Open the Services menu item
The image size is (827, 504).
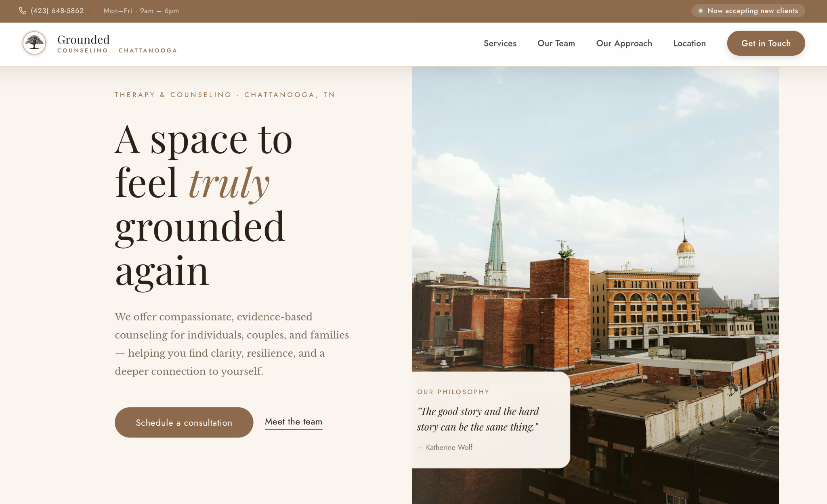500,43
